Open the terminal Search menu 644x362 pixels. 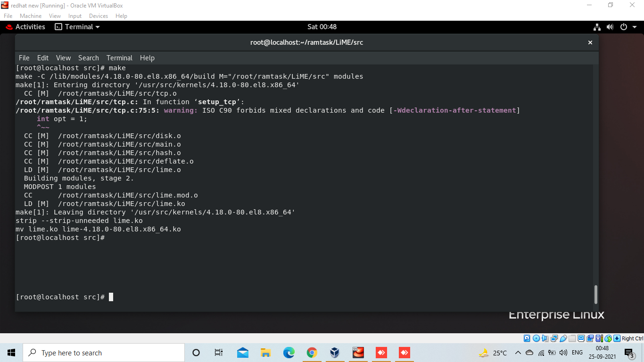point(89,58)
